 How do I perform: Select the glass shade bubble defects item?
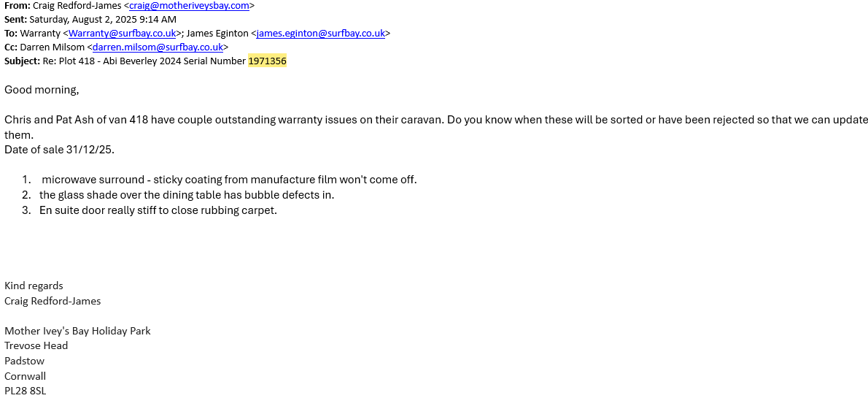click(x=187, y=195)
